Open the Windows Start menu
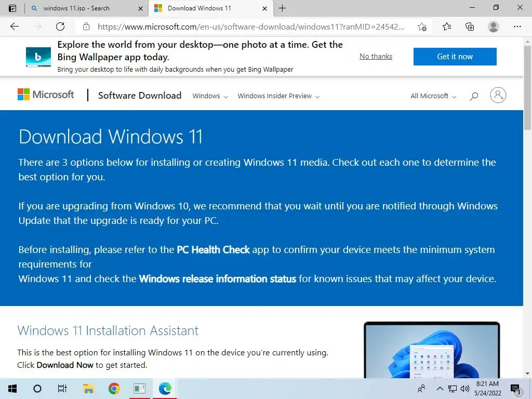 12,389
